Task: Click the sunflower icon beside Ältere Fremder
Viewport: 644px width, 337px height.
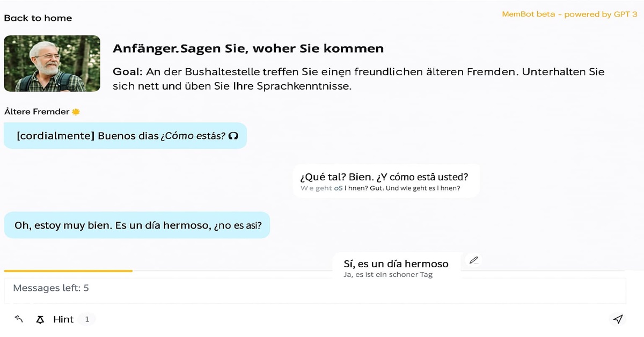Action: tap(75, 111)
